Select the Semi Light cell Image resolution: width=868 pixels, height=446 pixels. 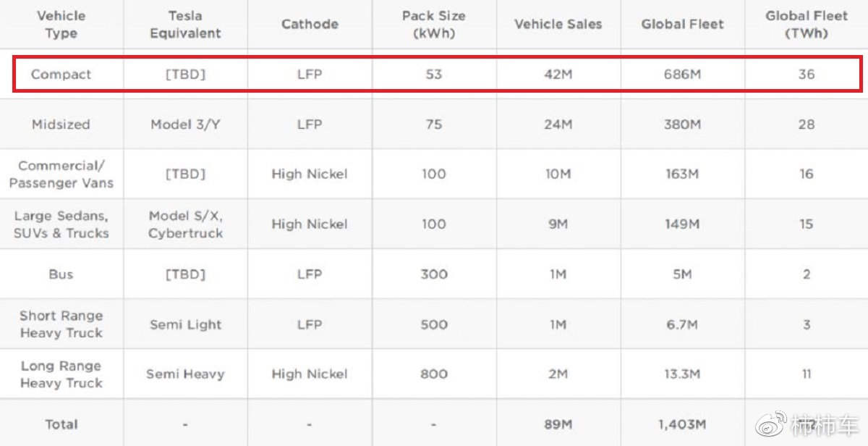pos(185,324)
